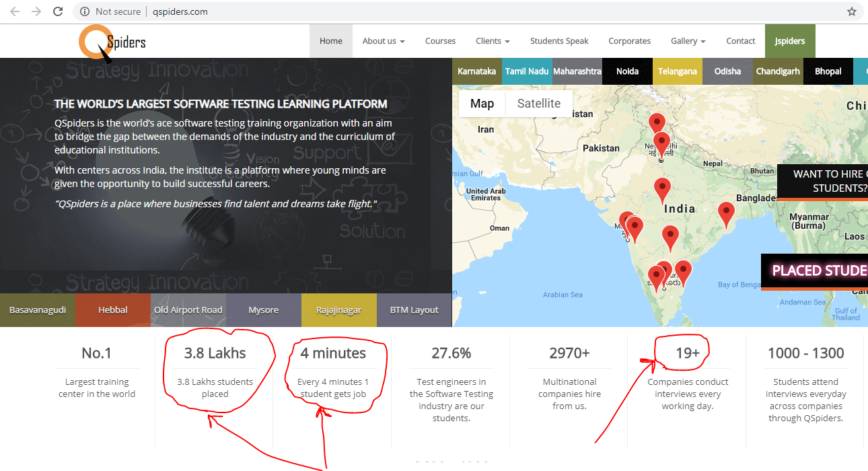Select the Tamil Nadu state tab
Viewport: 868px width, 471px height.
click(527, 71)
